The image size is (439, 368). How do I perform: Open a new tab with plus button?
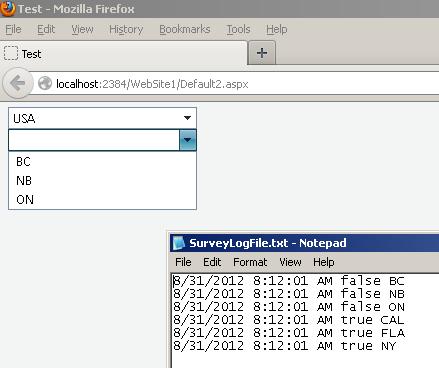click(x=262, y=53)
